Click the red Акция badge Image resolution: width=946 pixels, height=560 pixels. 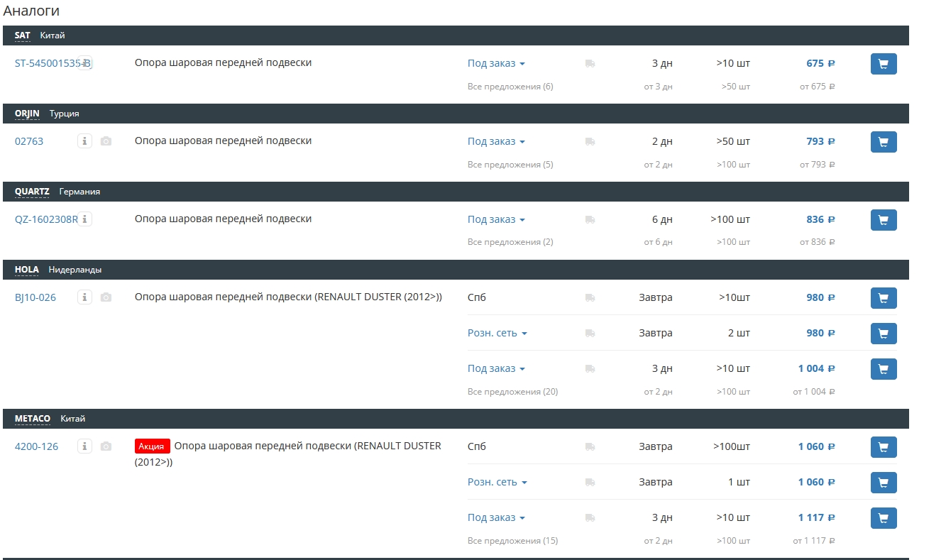pyautogui.click(x=153, y=446)
